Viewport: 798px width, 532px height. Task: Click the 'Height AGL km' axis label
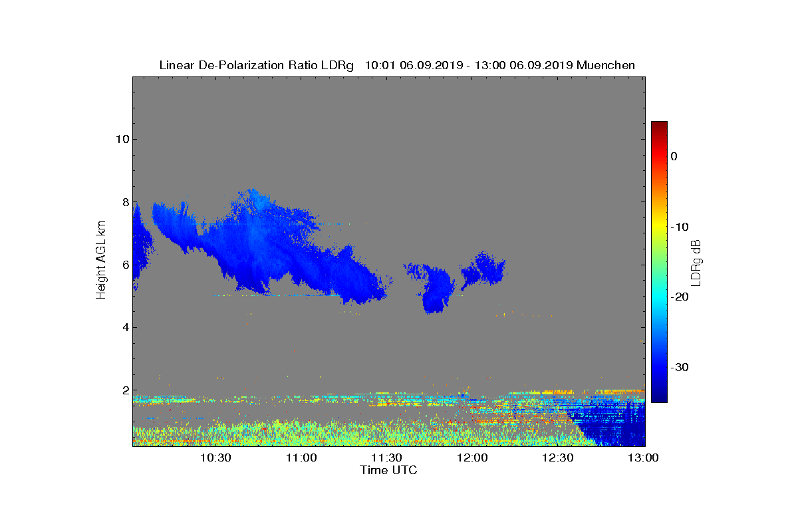click(x=101, y=261)
